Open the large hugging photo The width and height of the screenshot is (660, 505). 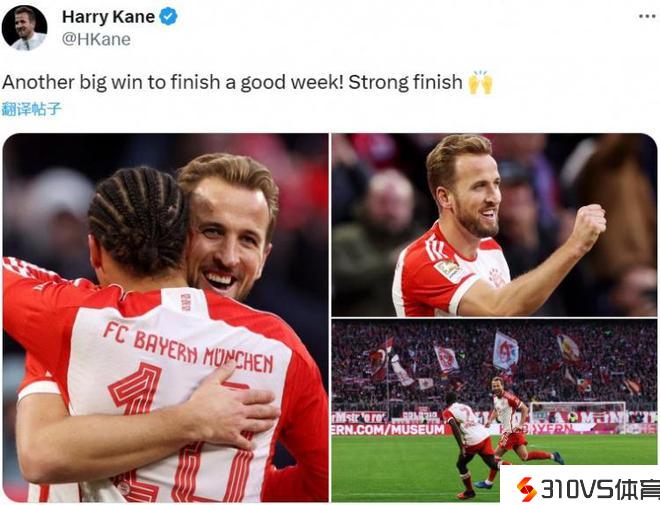tap(165, 318)
